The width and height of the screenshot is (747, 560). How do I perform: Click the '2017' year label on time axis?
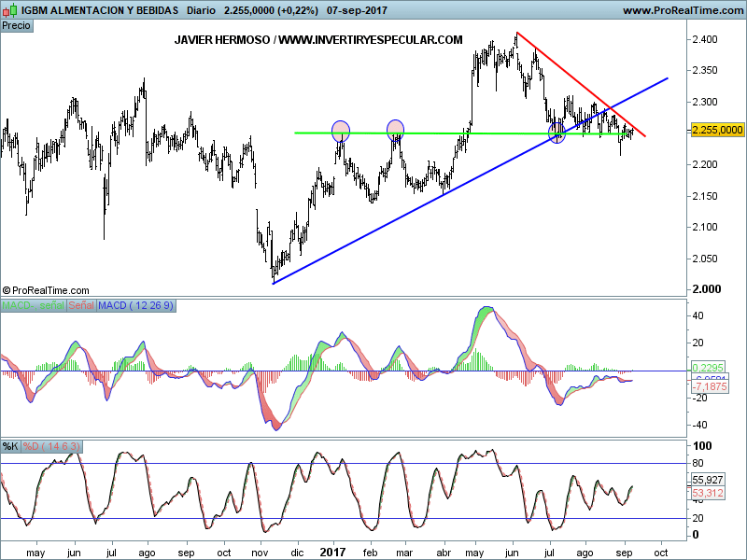tap(333, 552)
